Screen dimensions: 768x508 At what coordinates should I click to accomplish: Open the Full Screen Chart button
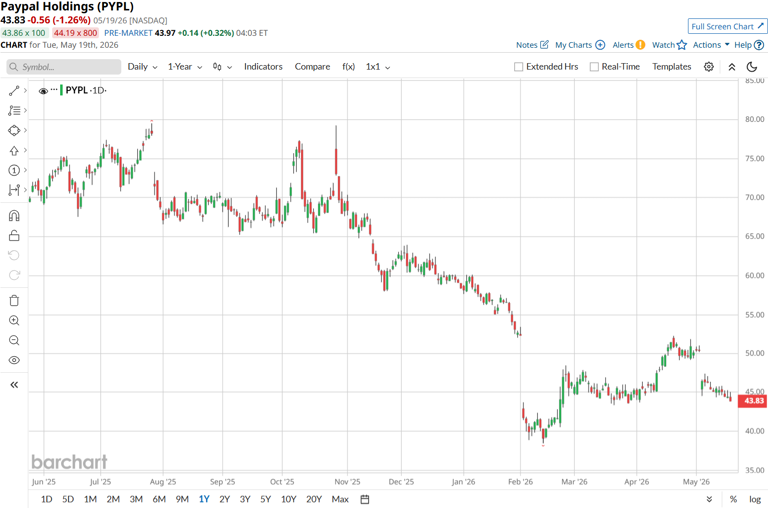coord(727,26)
